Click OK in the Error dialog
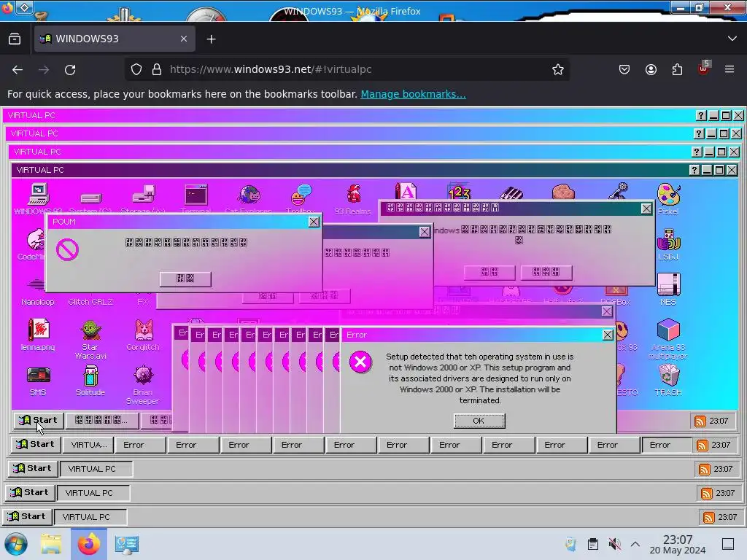Screen dimensions: 747x560 (479, 421)
